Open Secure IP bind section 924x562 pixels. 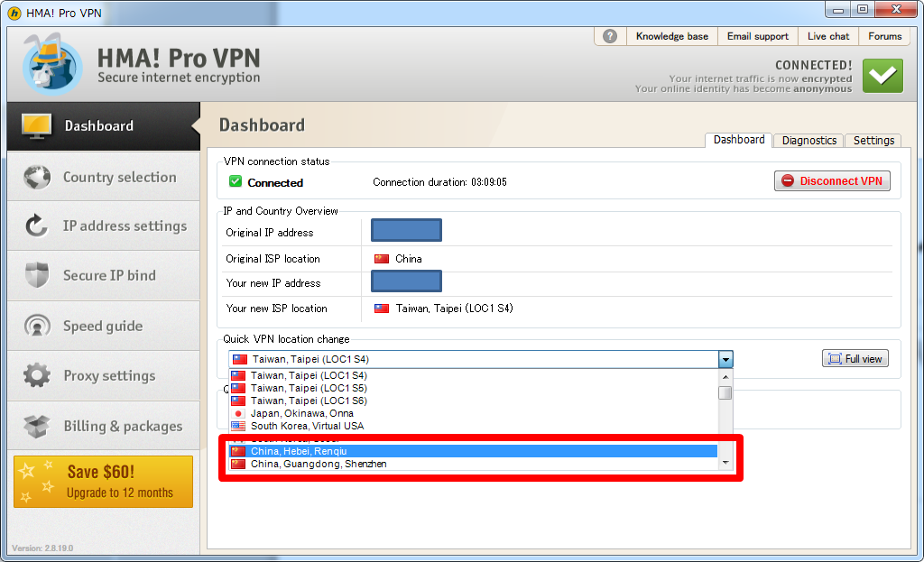point(104,276)
